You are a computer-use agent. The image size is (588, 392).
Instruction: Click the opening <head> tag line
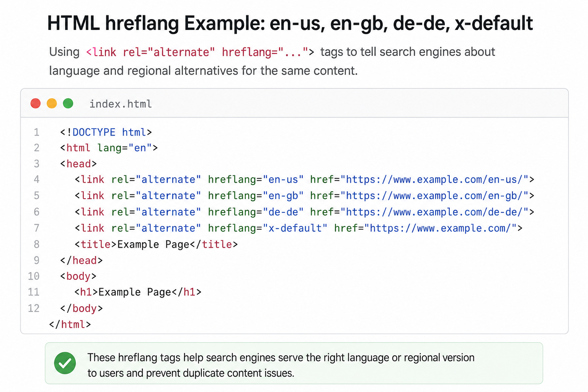tap(78, 164)
